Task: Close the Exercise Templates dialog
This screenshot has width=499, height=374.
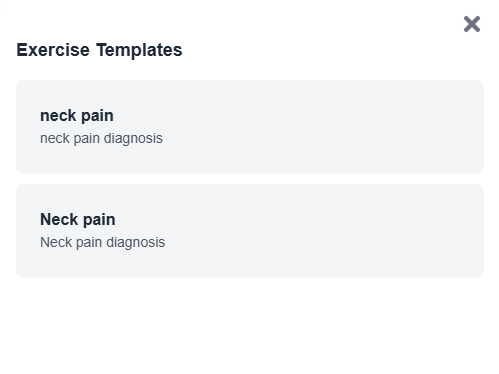Action: point(472,24)
